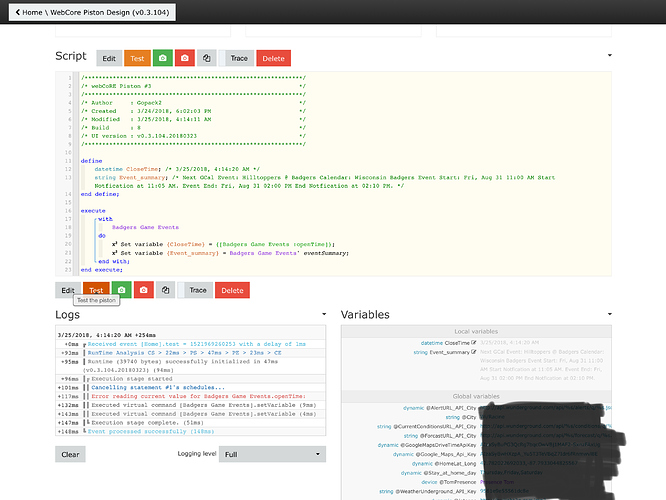This screenshot has width=666, height=500.
Task: Click Set variable {Event_summary} statement
Action: click(230, 253)
